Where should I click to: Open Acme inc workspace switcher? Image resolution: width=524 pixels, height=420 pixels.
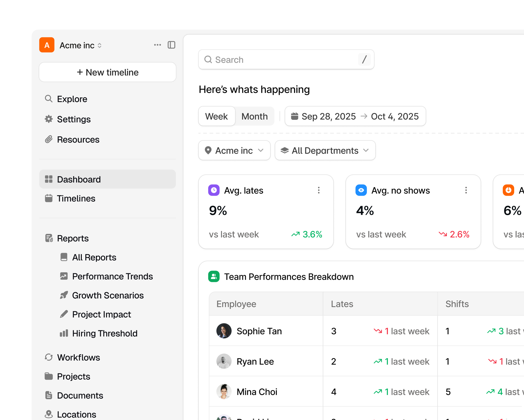pos(81,45)
